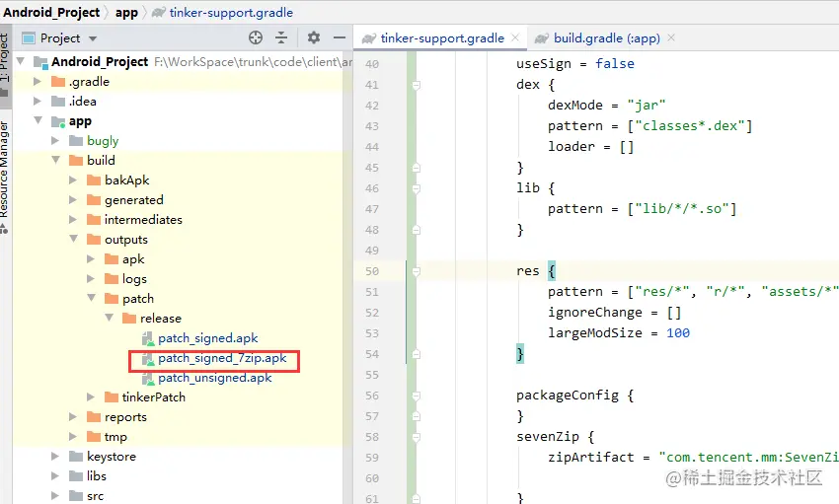Viewport: 839px width, 504px height.
Task: Hide the Project panel with minus icon
Action: [x=340, y=37]
